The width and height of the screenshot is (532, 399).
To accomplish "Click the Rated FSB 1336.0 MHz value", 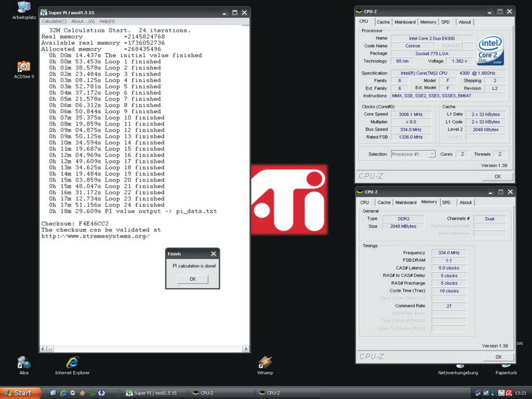I will 411,137.
